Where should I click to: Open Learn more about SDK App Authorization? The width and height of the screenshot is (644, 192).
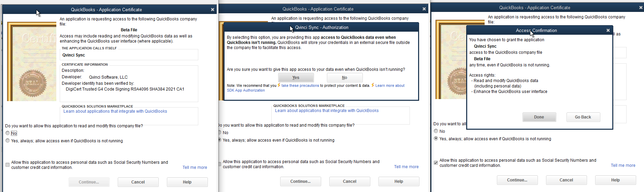tap(316, 88)
